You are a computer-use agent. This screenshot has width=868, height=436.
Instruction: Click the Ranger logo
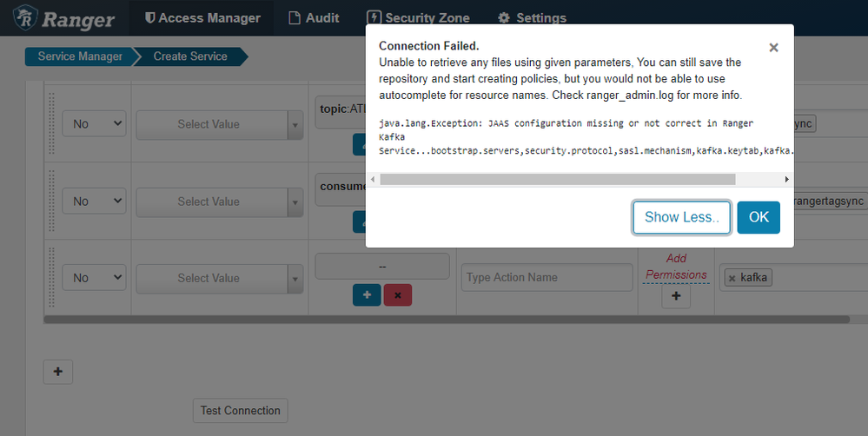click(64, 18)
